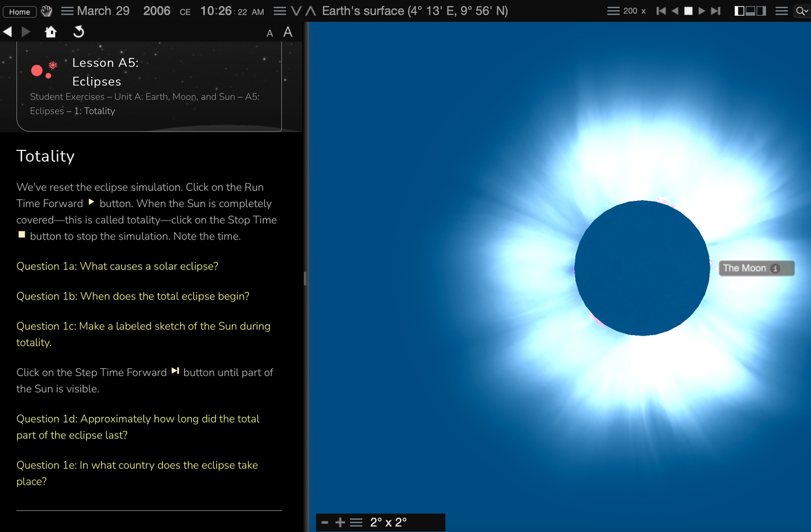Screen dimensions: 811x532
Task: Decrease text size with small A
Action: click(x=270, y=34)
